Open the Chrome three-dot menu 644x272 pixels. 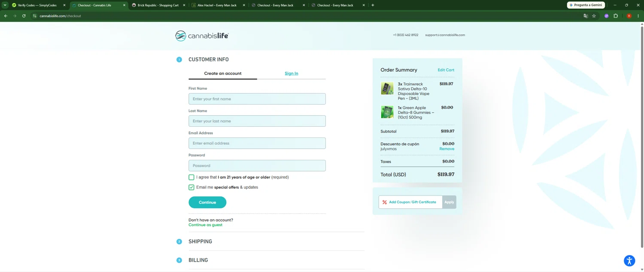click(638, 16)
